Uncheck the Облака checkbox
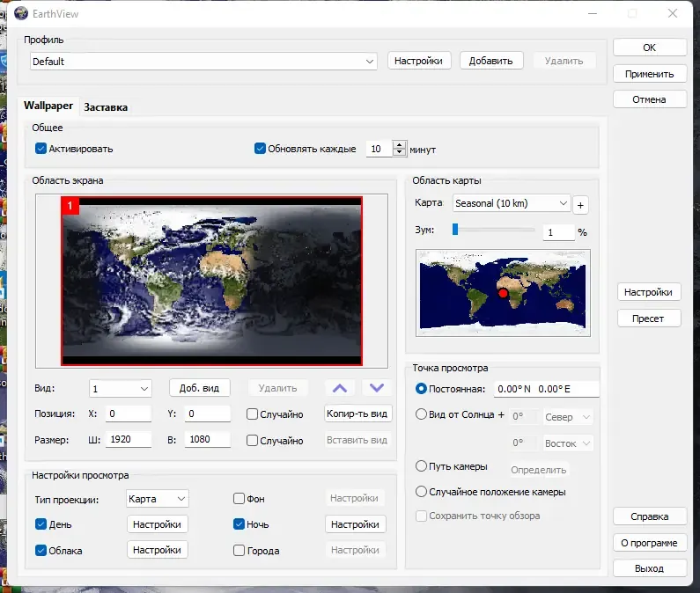This screenshot has width=700, height=593. point(41,550)
